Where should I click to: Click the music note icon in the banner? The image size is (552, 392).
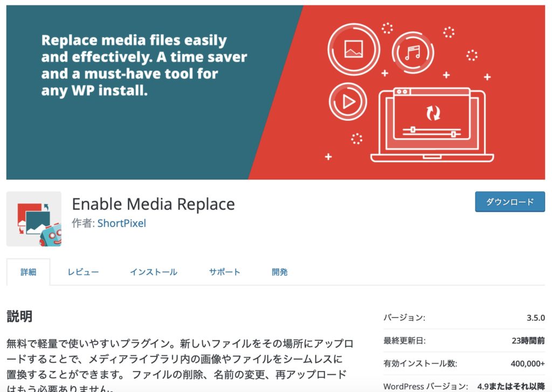tap(413, 53)
